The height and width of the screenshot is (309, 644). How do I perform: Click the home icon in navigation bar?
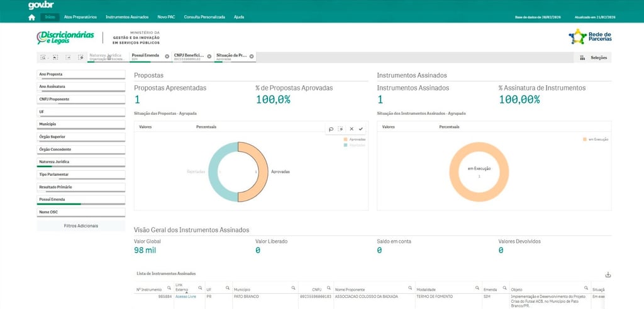click(x=31, y=17)
